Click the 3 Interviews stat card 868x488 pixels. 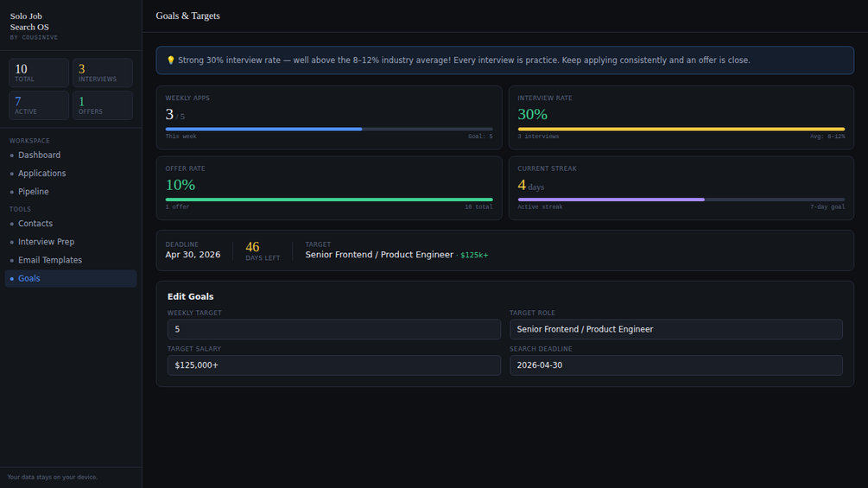103,73
